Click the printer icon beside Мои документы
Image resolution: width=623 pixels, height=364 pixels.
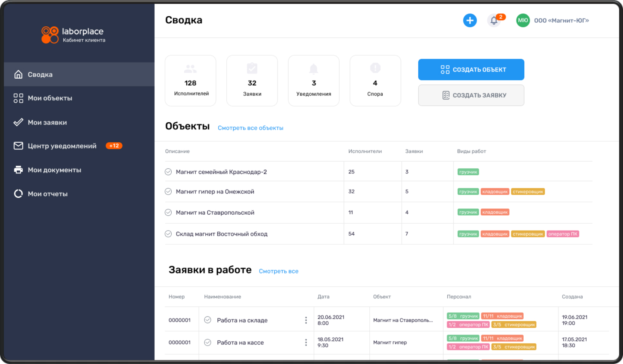[18, 170]
